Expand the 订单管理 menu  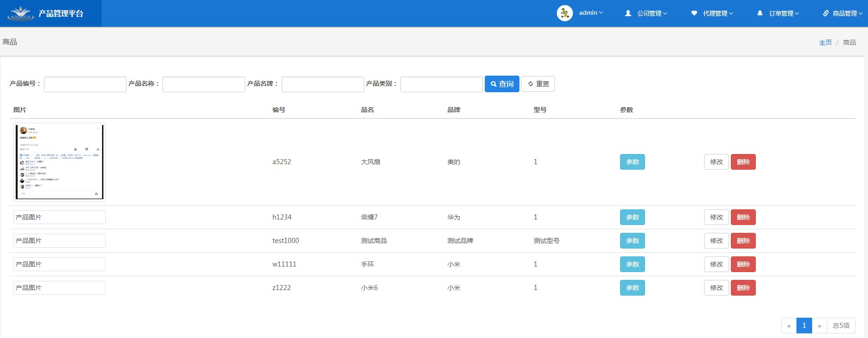coord(784,13)
